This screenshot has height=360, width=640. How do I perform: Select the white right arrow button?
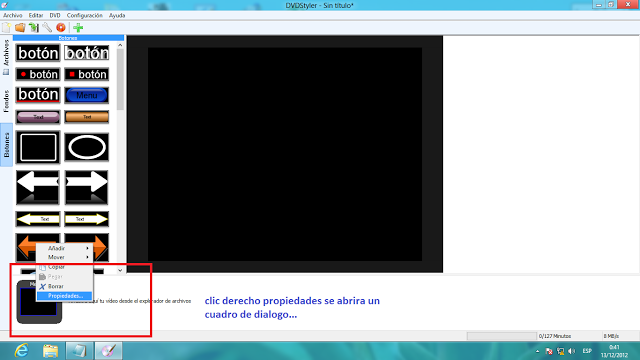87,187
